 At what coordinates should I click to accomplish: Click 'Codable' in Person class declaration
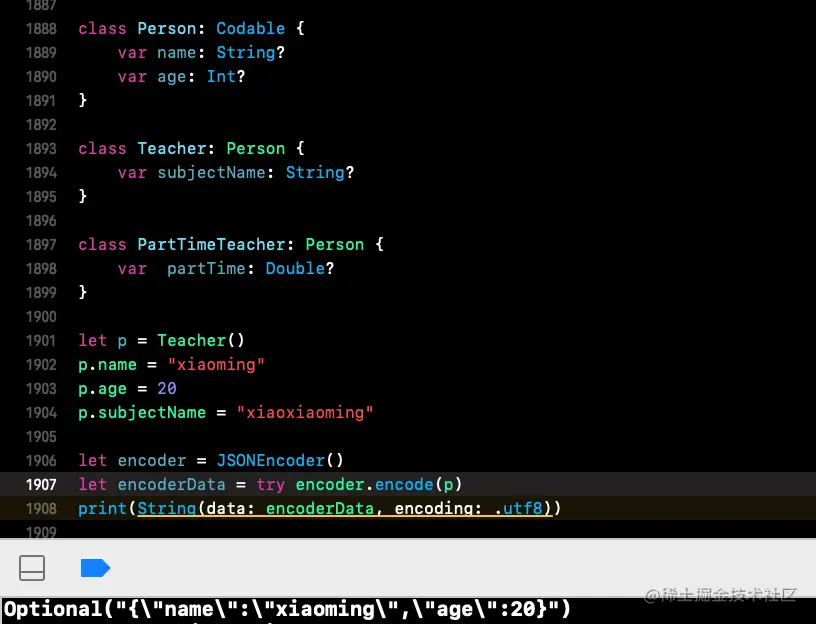(x=250, y=29)
